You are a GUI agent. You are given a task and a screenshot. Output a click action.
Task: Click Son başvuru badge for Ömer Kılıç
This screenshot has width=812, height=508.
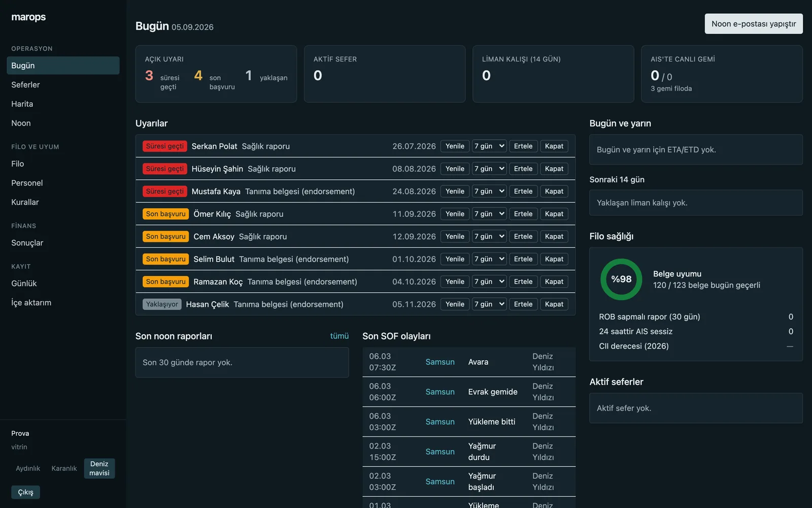pyautogui.click(x=166, y=214)
